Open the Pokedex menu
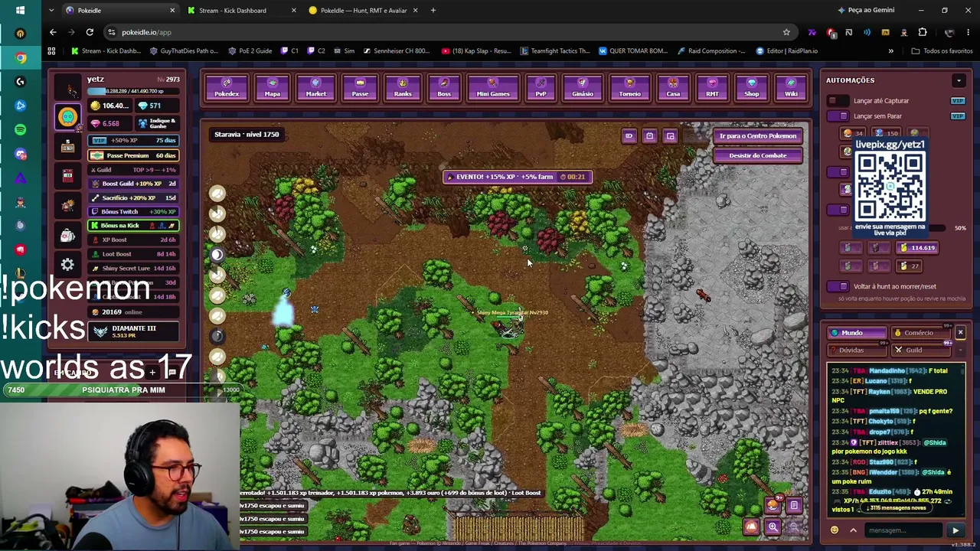Screen dimensions: 980x551 point(227,88)
